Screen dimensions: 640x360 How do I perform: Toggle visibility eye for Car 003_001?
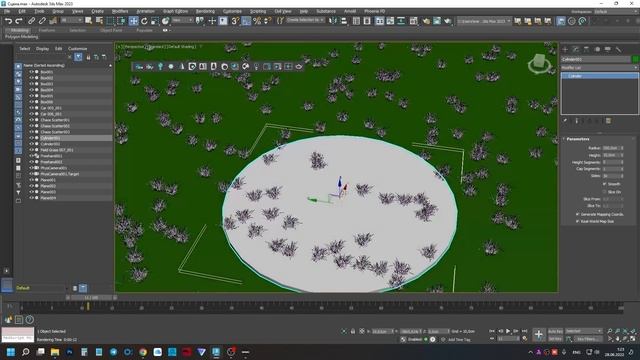coord(31,108)
